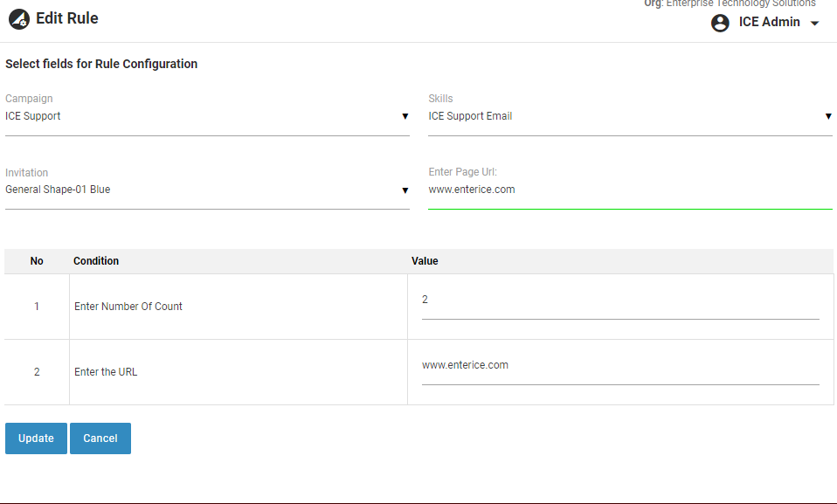Click the No column header
Viewport: 837px width, 504px height.
tap(37, 261)
